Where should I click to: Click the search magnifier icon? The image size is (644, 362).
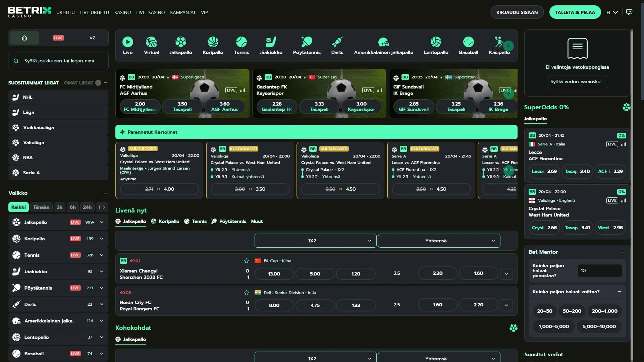click(x=16, y=61)
